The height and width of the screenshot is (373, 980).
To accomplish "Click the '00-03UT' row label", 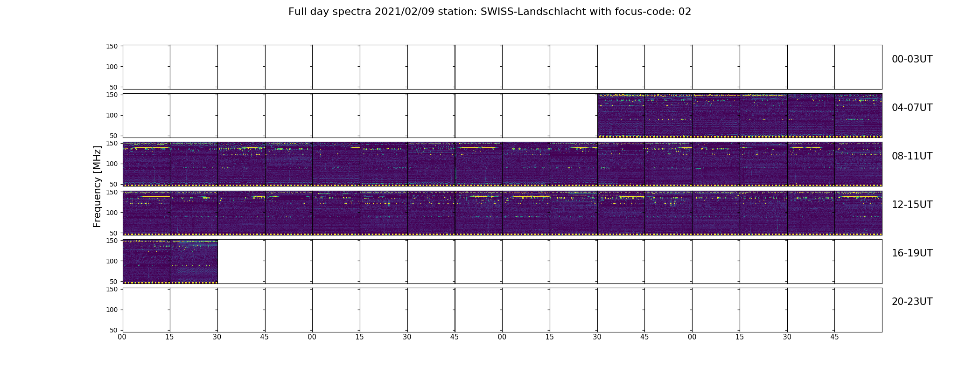I will [x=912, y=59].
